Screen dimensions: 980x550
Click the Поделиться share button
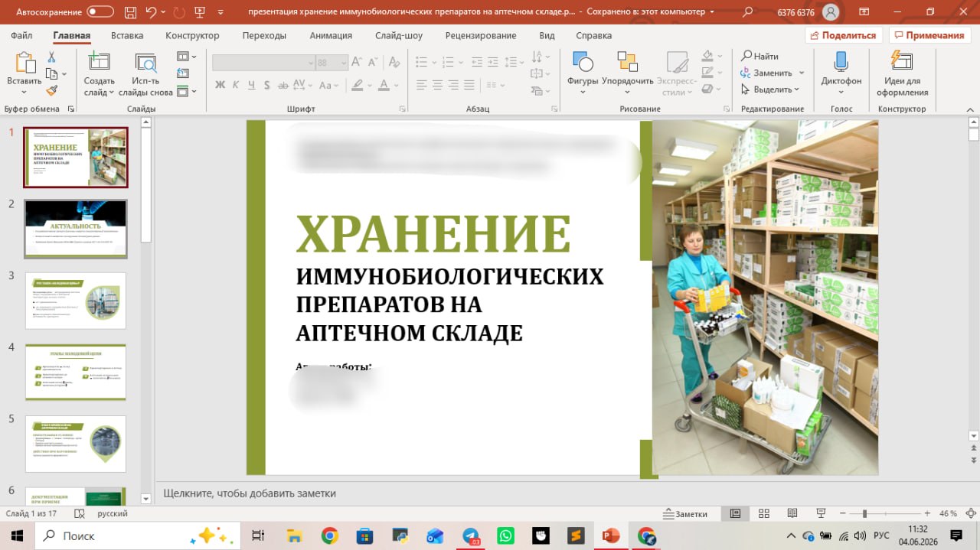pyautogui.click(x=844, y=36)
